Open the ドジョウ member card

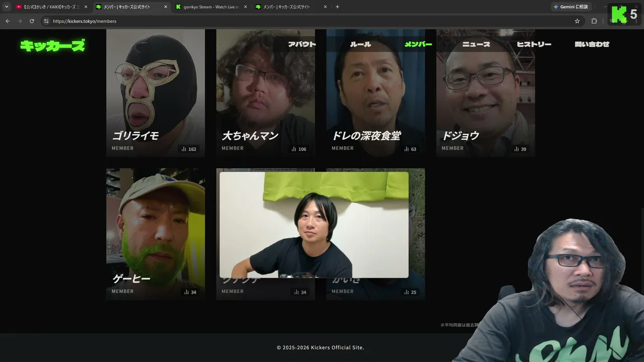point(486,93)
